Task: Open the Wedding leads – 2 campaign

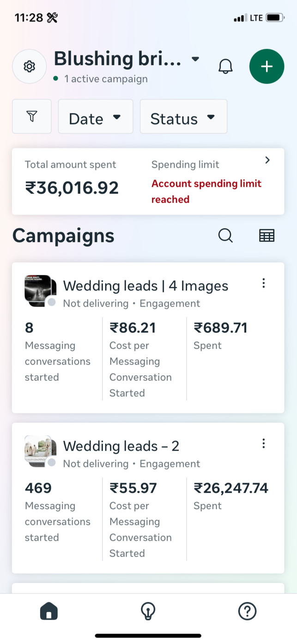Action: pyautogui.click(x=121, y=446)
